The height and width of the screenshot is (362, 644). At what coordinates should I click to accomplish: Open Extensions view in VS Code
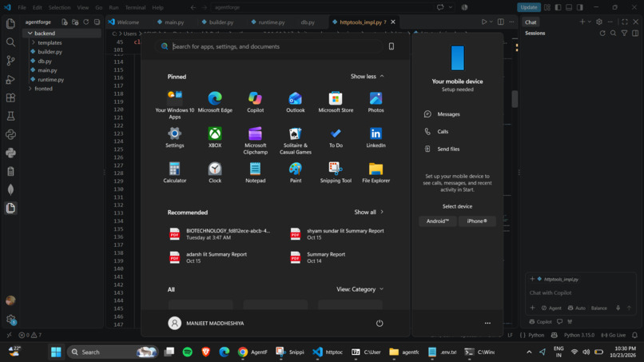pos(10,97)
